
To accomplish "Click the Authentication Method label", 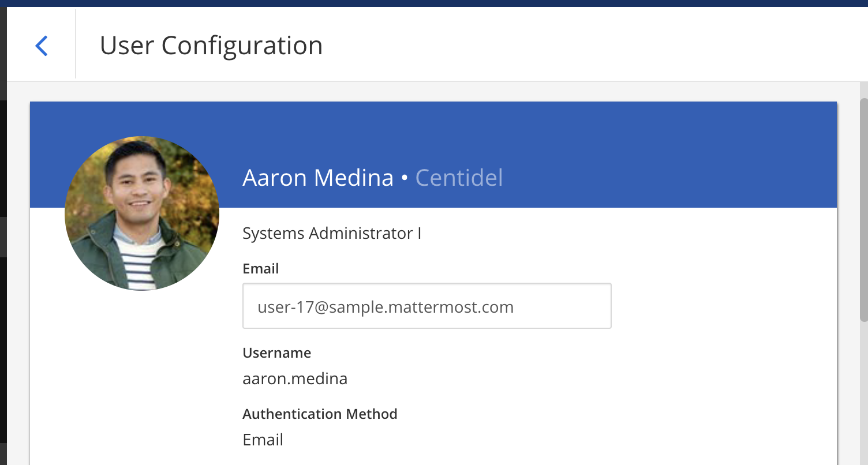I will point(320,414).
